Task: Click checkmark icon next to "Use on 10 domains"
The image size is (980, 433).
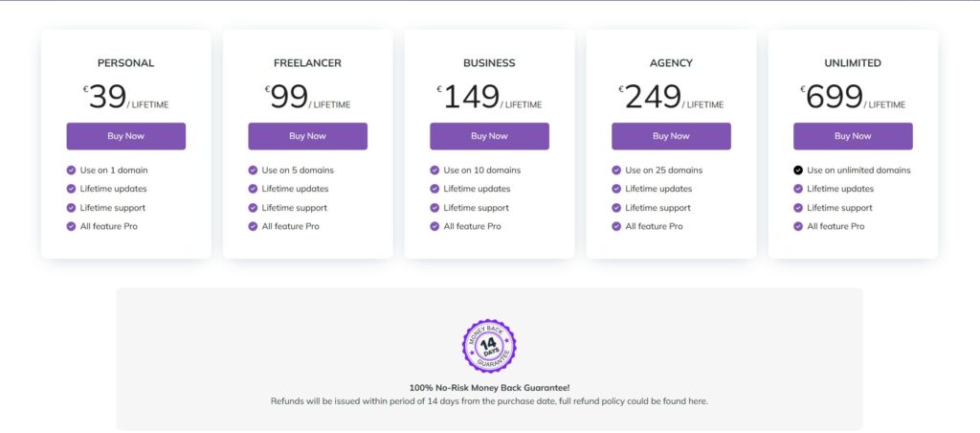Action: [434, 171]
